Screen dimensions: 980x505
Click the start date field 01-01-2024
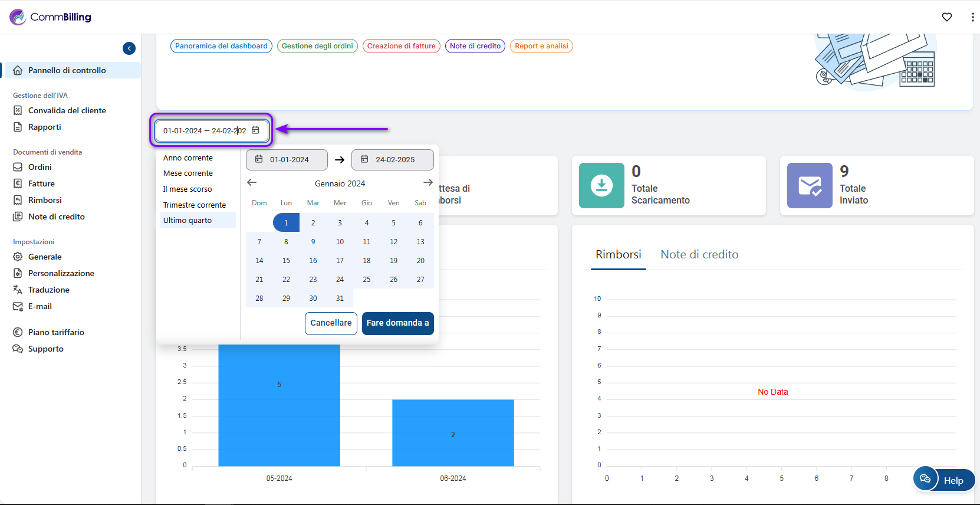[287, 160]
